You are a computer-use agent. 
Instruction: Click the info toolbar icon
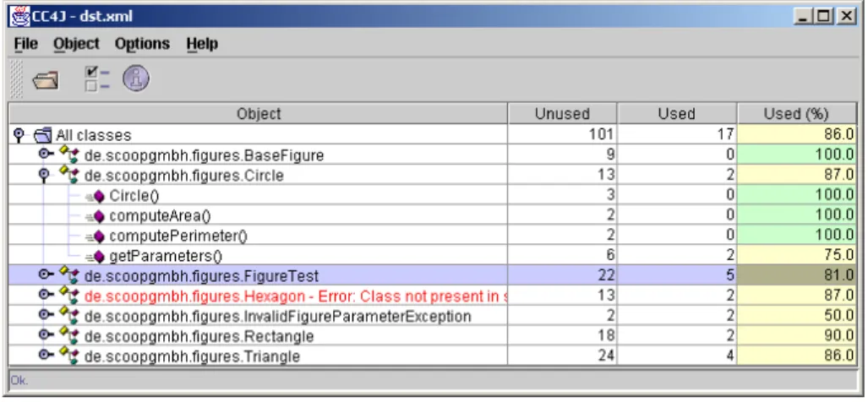[135, 78]
